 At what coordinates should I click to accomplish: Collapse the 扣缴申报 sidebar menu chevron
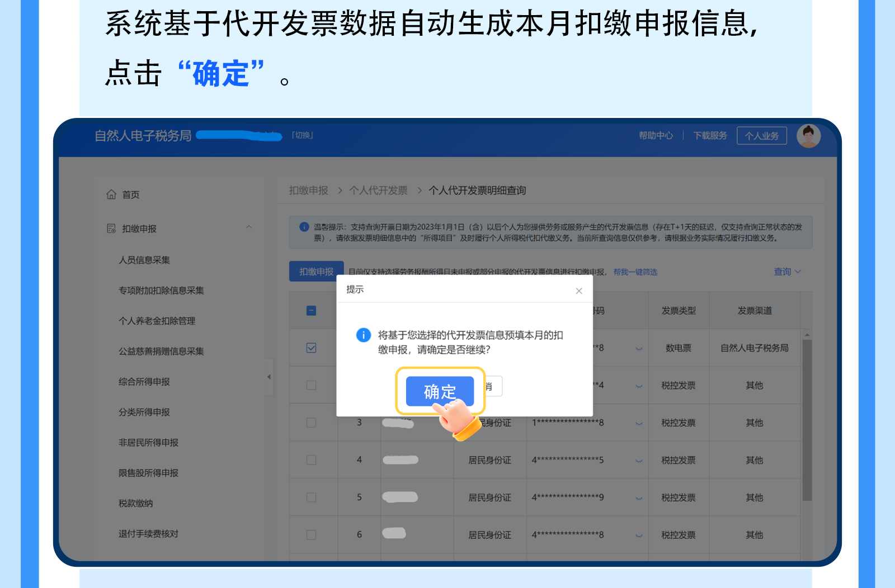249,227
